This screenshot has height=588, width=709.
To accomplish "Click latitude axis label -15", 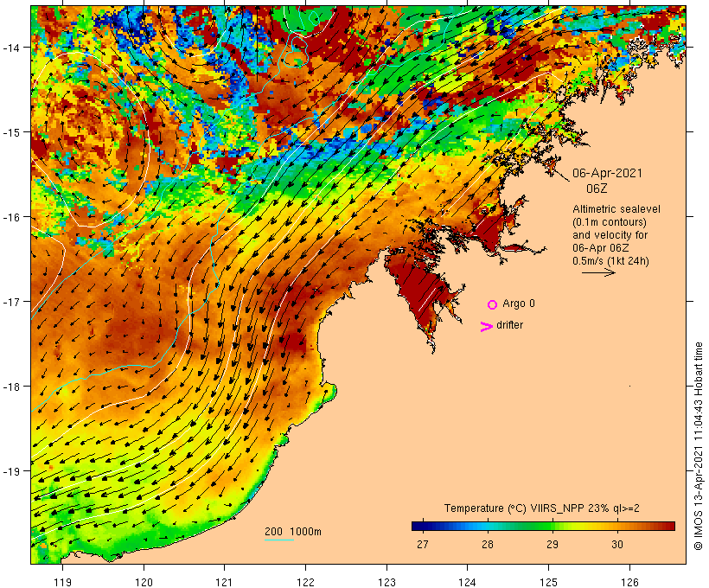I will click(11, 132).
